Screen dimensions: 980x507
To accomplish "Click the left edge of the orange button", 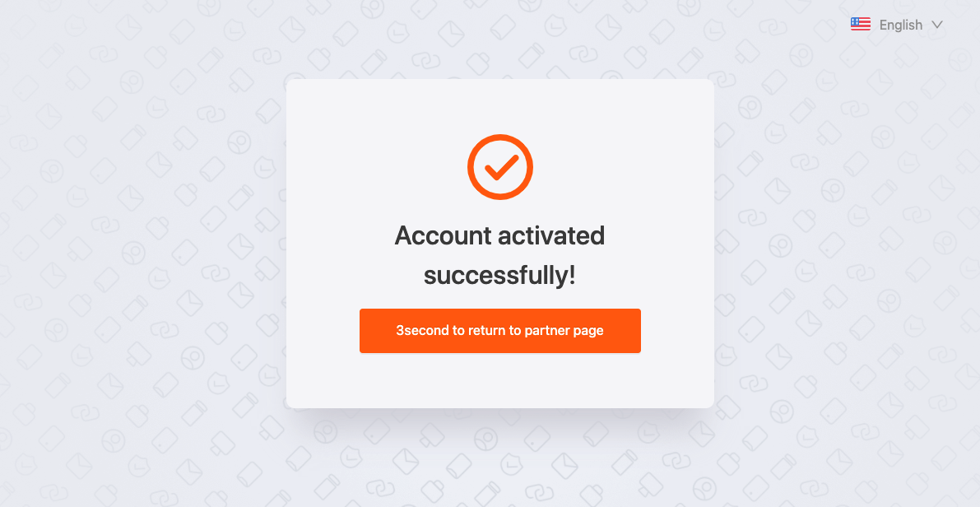I will click(x=365, y=331).
